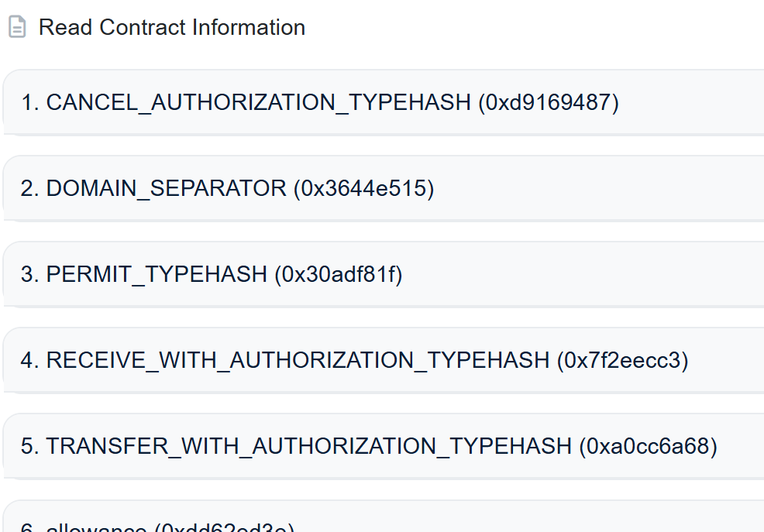Viewport: 764px width, 532px height.
Task: Click the selector text 0xa0cc6a68
Action: [x=648, y=446]
